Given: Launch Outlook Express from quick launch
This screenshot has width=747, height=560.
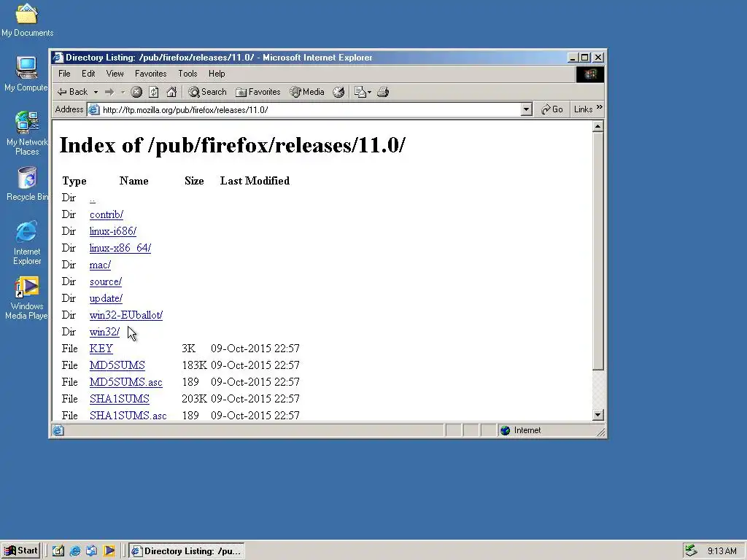Looking at the screenshot, I should (x=91, y=551).
